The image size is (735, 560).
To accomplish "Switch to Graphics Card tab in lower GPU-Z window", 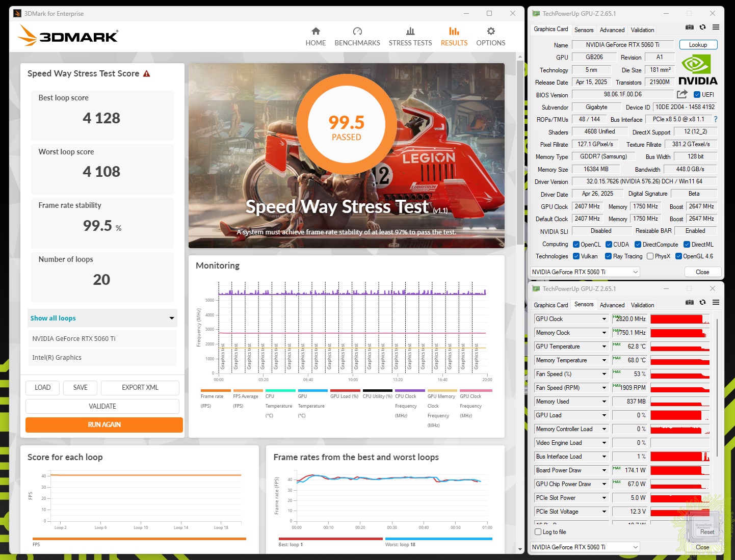I will tap(550, 305).
